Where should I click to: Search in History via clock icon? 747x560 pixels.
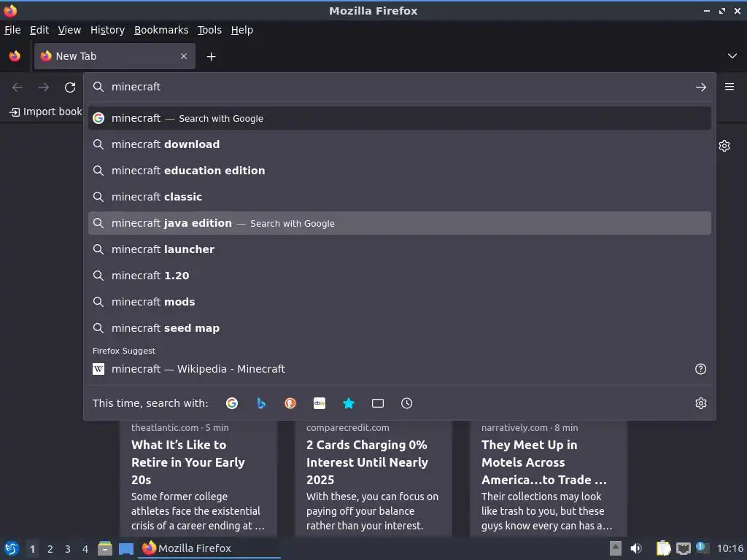pos(407,403)
